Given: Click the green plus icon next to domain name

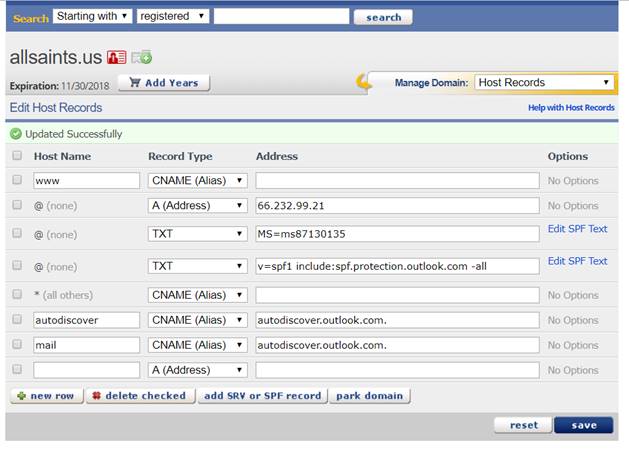Looking at the screenshot, I should click(x=142, y=57).
